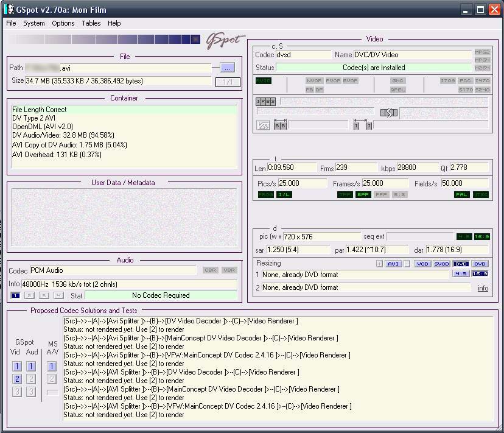Screen dimensions: 504x433
Task: Select the SVCD resizing target
Action: (442, 264)
